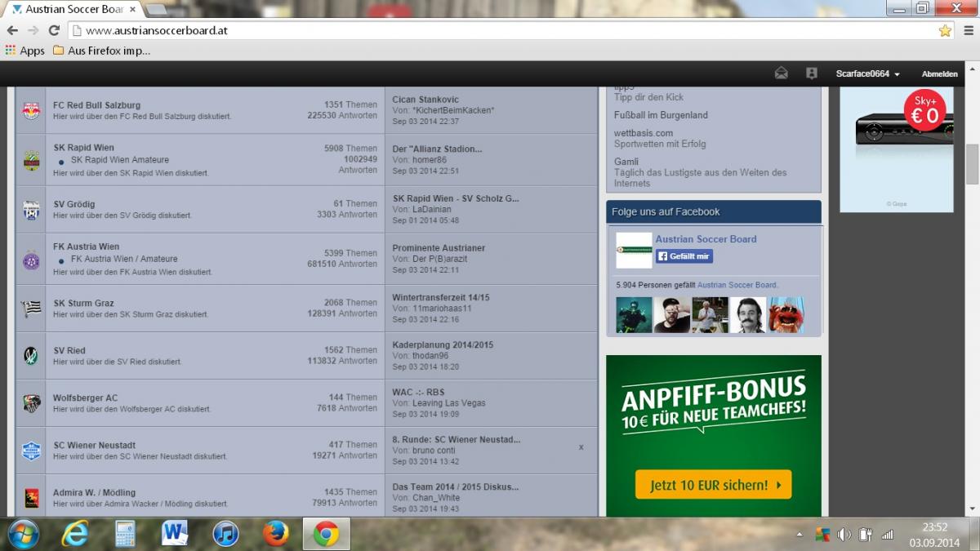The height and width of the screenshot is (551, 980).
Task: Click the Facebook 'Gefällt mir' like button
Action: 684,256
